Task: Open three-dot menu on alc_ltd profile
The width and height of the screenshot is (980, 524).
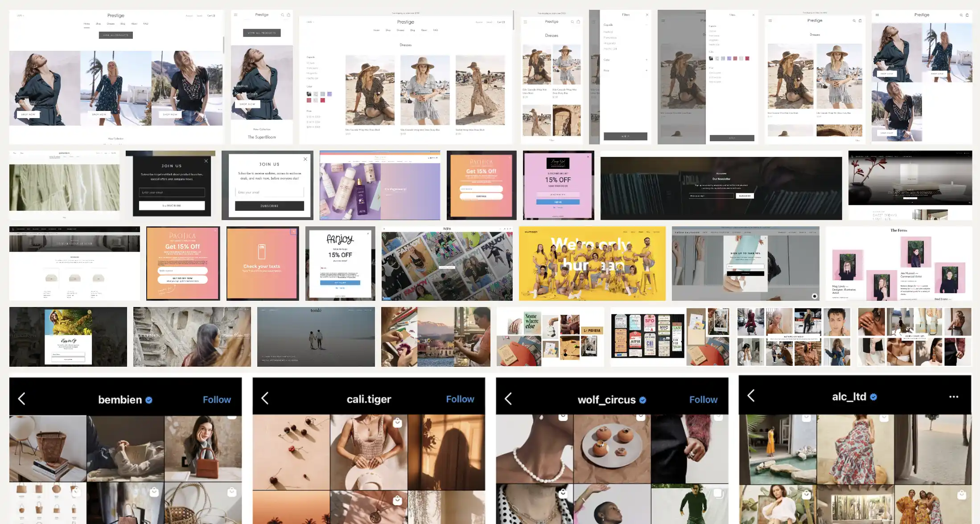Action: [953, 397]
